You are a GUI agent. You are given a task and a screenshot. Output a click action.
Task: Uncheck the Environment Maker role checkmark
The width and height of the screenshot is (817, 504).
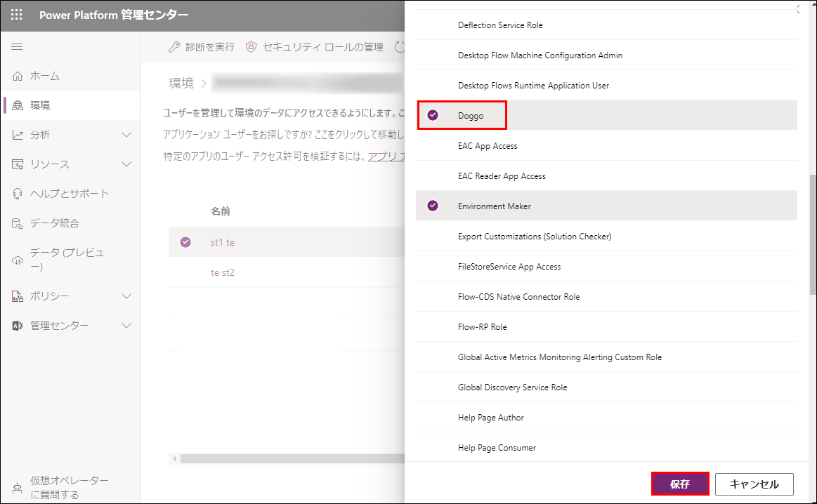point(433,206)
